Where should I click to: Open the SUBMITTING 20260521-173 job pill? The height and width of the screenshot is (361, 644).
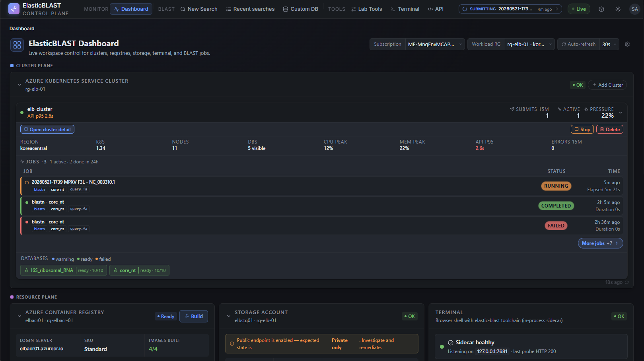coord(510,9)
